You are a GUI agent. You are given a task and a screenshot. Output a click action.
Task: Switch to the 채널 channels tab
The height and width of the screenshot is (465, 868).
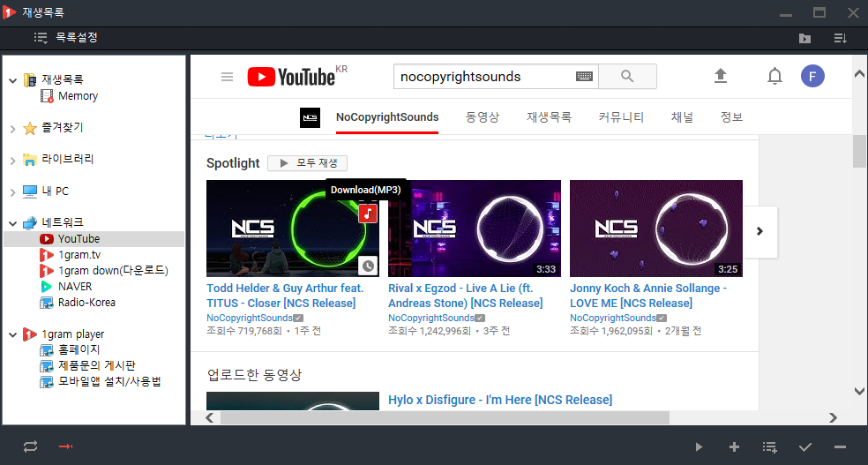pos(682,117)
